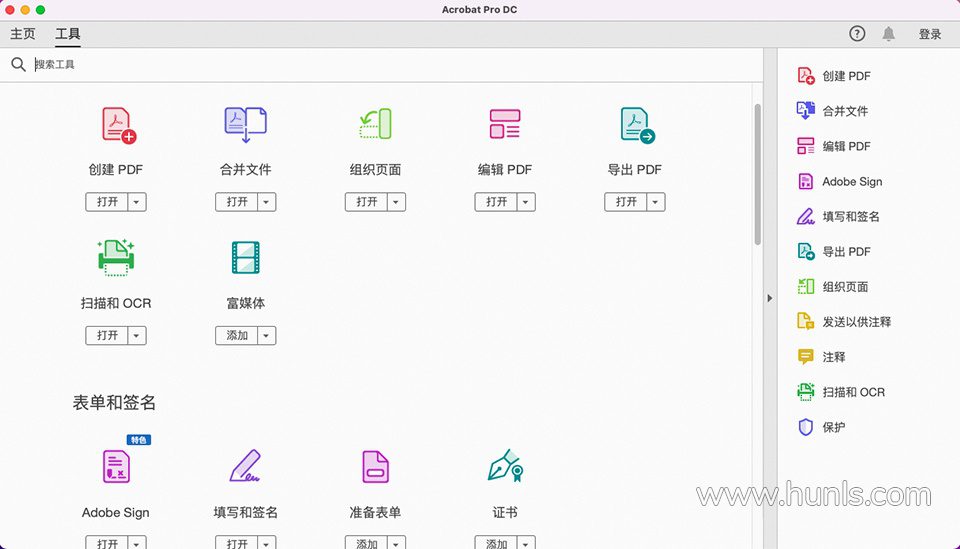Switch to the 主页 tab
This screenshot has width=960, height=549.
pyautogui.click(x=22, y=34)
